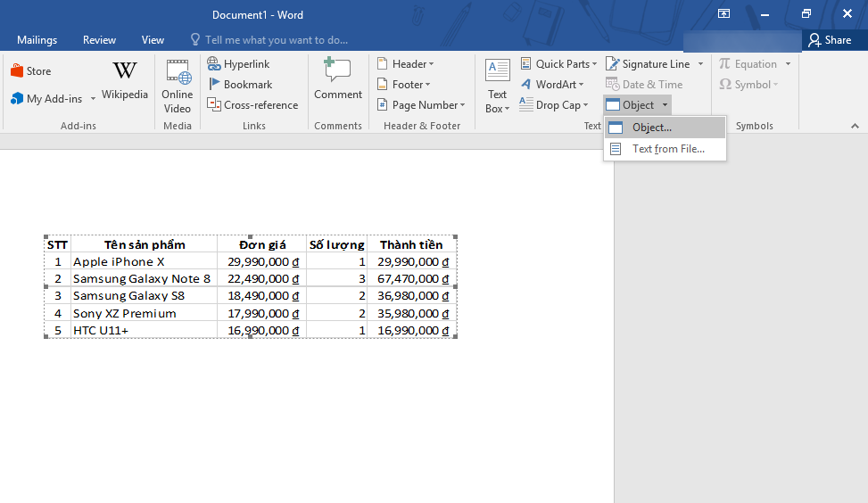This screenshot has height=503, width=868.
Task: Click the Wikipedia add-in icon
Action: pyautogui.click(x=125, y=80)
